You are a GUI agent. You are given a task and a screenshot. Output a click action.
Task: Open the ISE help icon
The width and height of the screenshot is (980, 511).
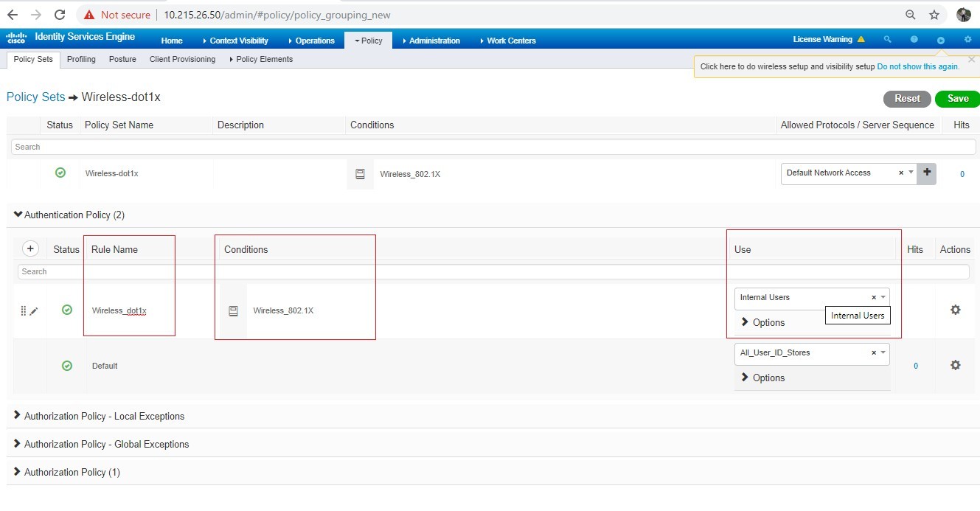point(914,40)
